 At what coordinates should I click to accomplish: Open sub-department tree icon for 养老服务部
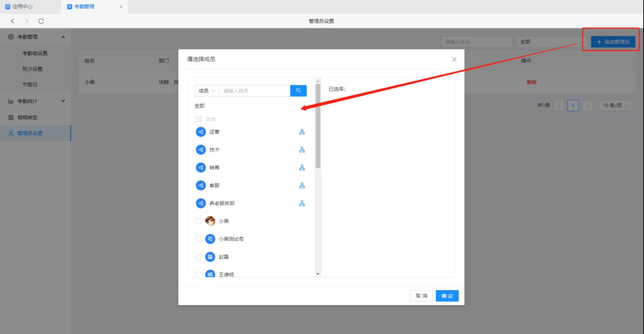tap(302, 203)
